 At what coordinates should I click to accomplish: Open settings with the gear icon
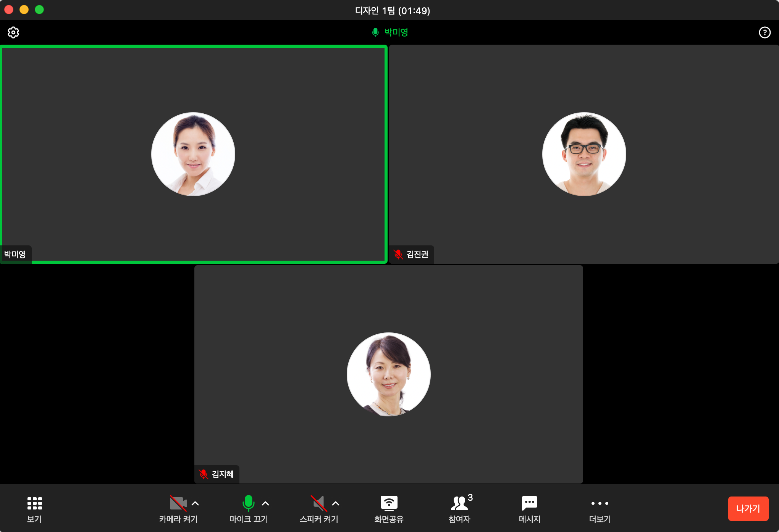coord(13,32)
